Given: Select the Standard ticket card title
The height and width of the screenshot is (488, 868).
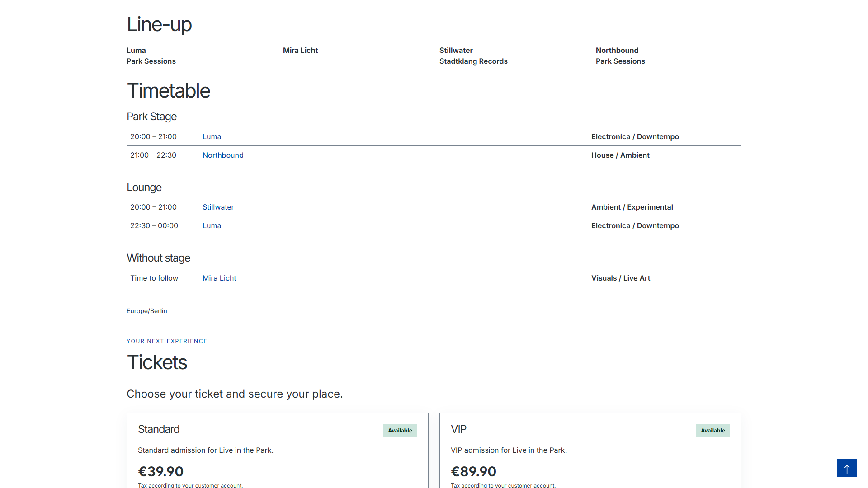Looking at the screenshot, I should tap(159, 429).
